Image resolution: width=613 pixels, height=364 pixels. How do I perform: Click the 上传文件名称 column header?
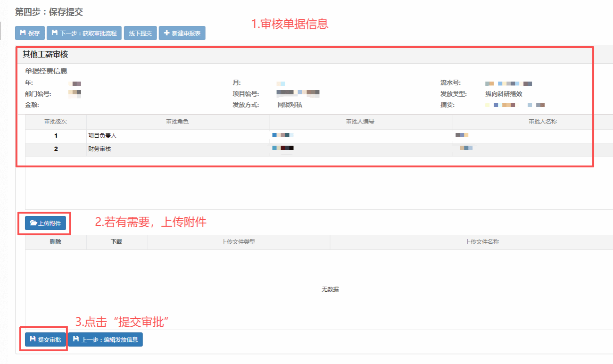(482, 242)
